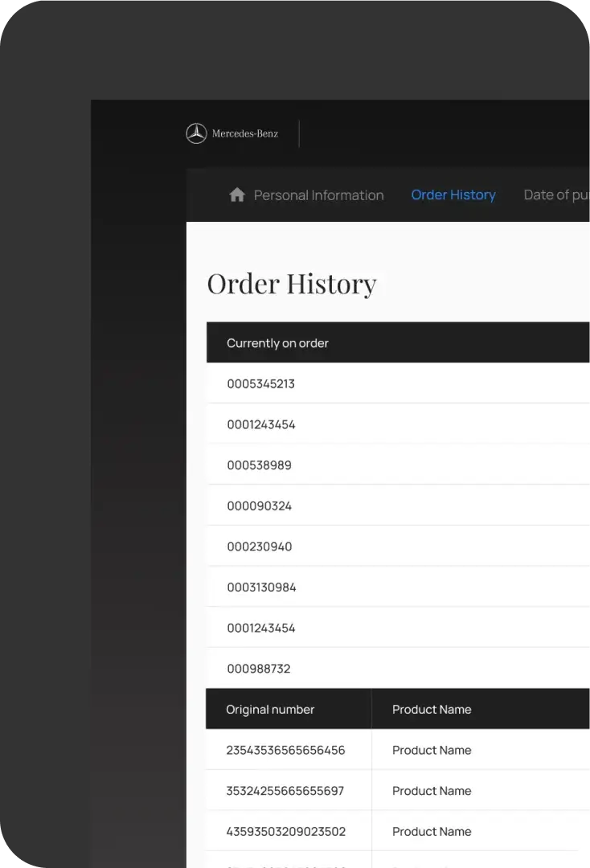Select order number 0005345213
The image size is (590, 868).
click(260, 384)
